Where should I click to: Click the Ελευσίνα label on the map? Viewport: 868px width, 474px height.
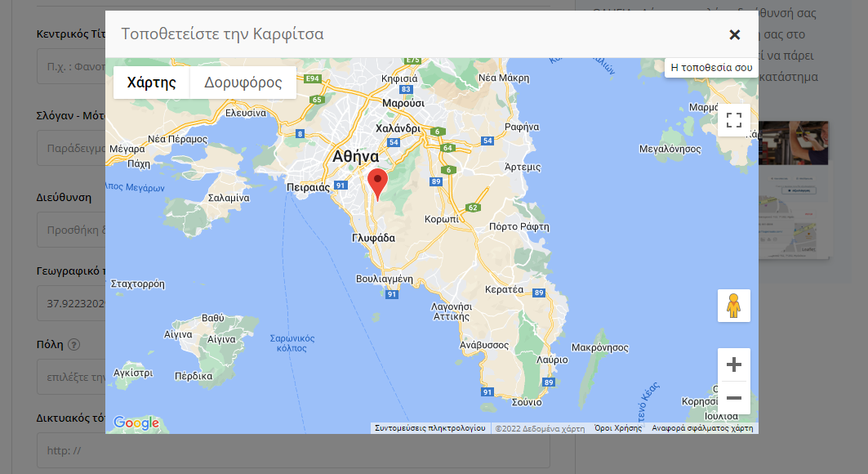point(246,113)
